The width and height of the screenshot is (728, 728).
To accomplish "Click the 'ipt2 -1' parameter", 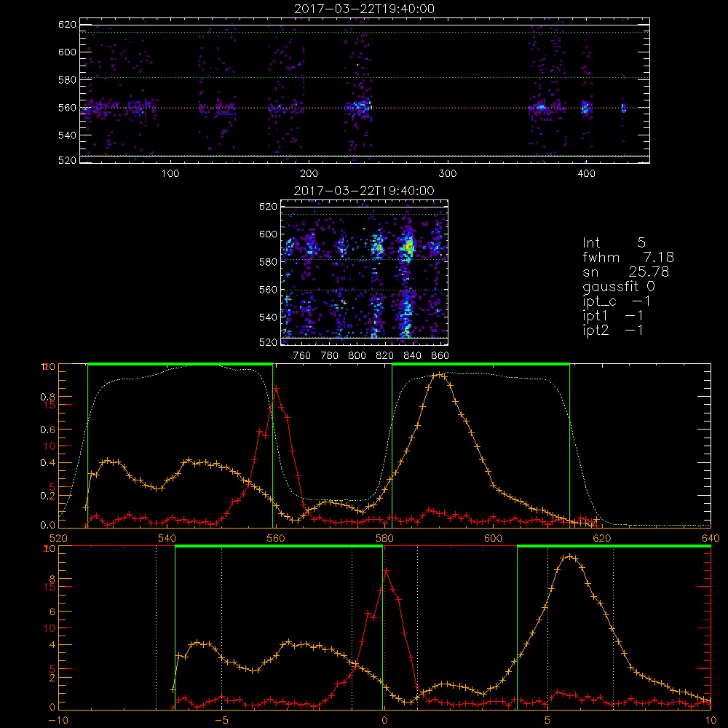I will coord(613,331).
